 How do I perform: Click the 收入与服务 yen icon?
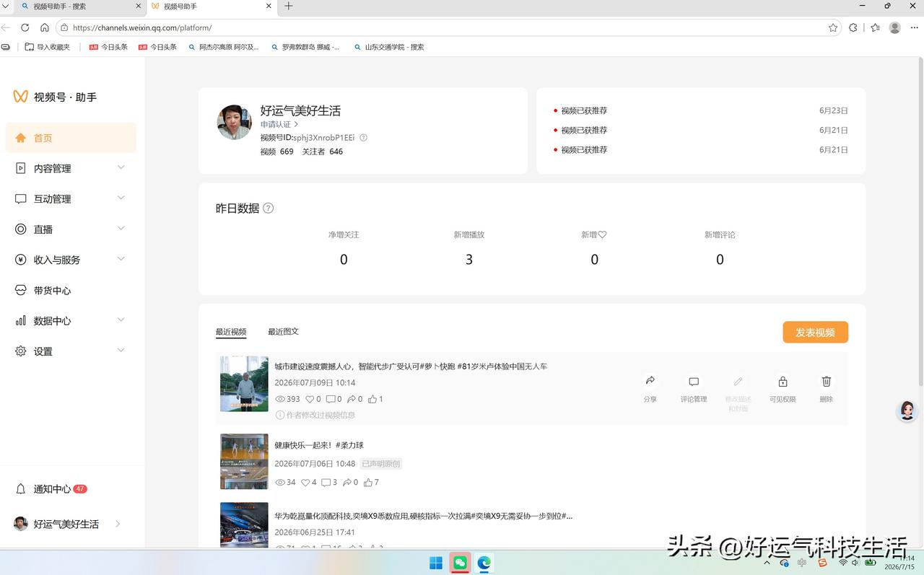pos(20,260)
